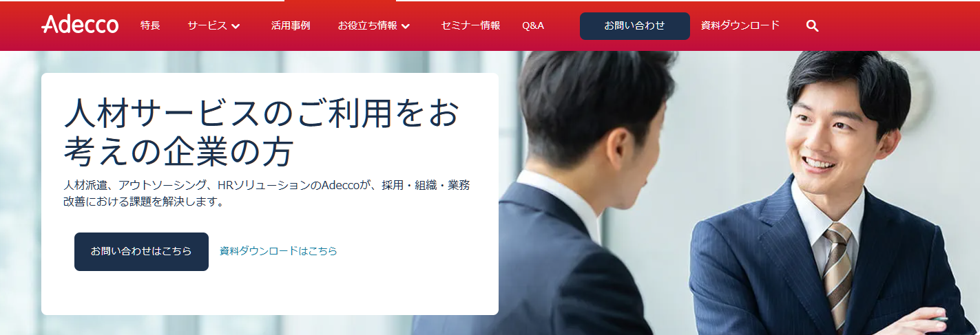
Task: Click the Adecco logo
Action: point(80,25)
